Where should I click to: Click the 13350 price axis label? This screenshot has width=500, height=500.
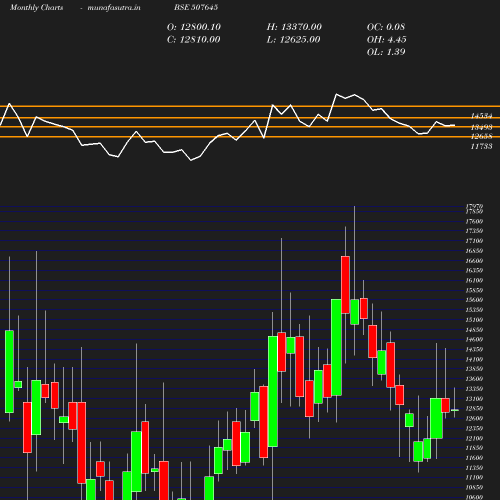tap(474, 389)
